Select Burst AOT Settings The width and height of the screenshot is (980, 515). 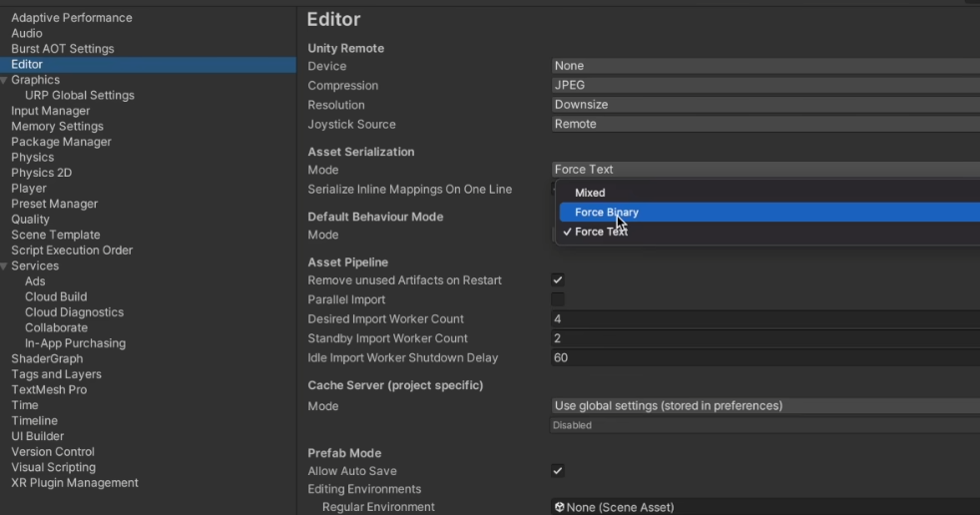63,49
